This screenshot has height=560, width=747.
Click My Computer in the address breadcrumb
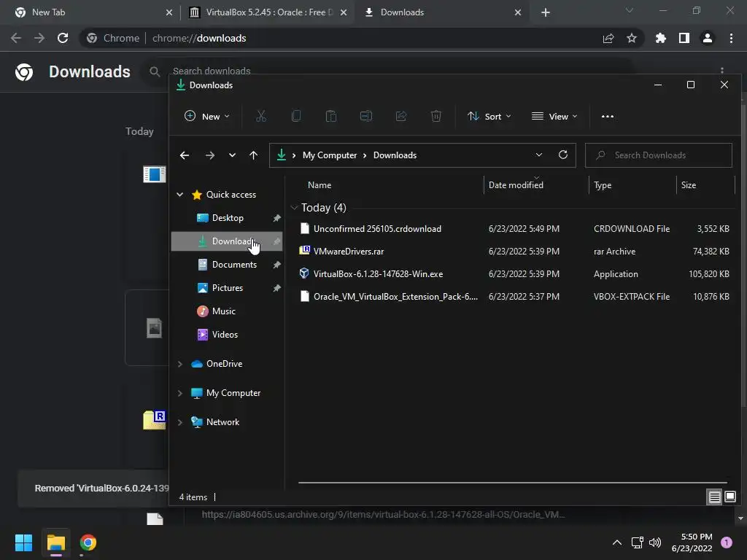330,155
